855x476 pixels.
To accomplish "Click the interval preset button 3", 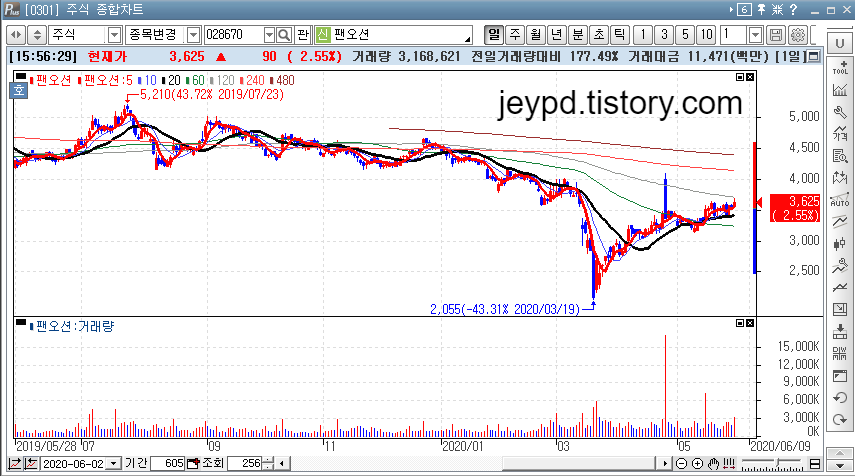I will 664,35.
